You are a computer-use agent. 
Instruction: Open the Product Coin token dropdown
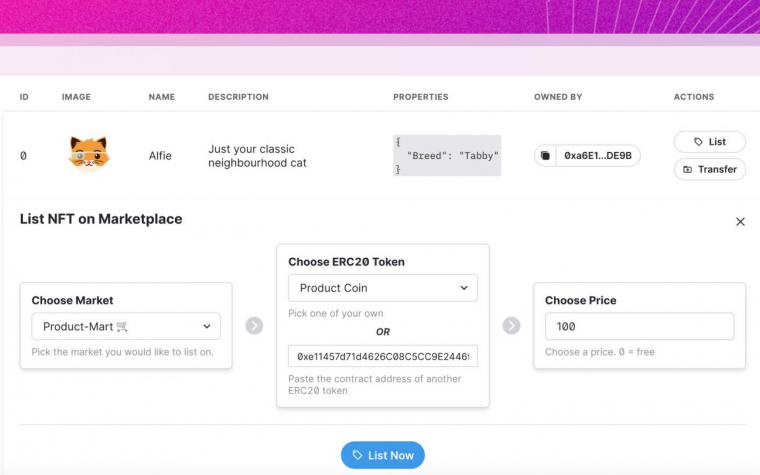pos(383,287)
